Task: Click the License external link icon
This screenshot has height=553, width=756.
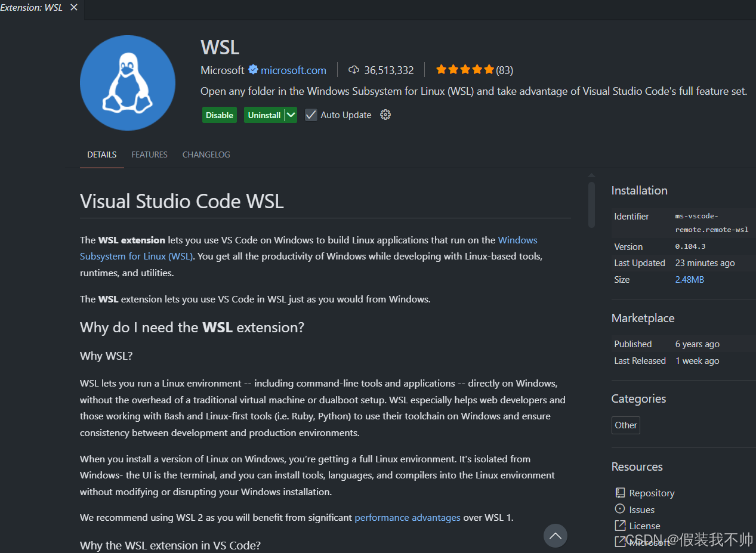Action: point(620,526)
